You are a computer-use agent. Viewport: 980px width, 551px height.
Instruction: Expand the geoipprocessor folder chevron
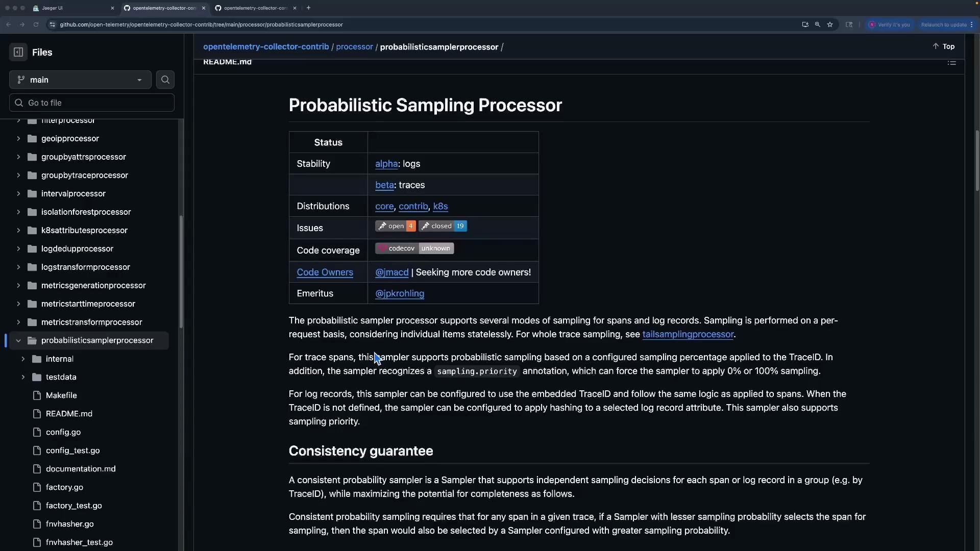(x=18, y=138)
